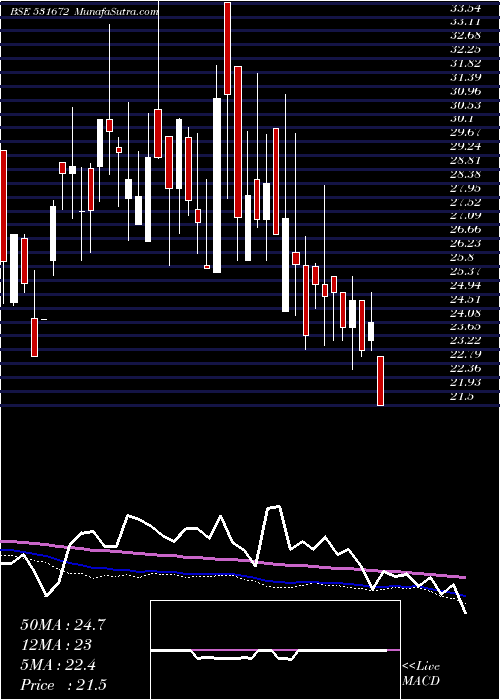Click the 32.68 price axis label
This screenshot has width=500, height=700.
tap(465, 35)
